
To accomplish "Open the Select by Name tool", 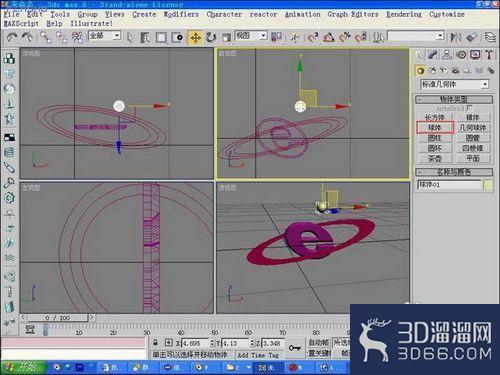I will [145, 37].
